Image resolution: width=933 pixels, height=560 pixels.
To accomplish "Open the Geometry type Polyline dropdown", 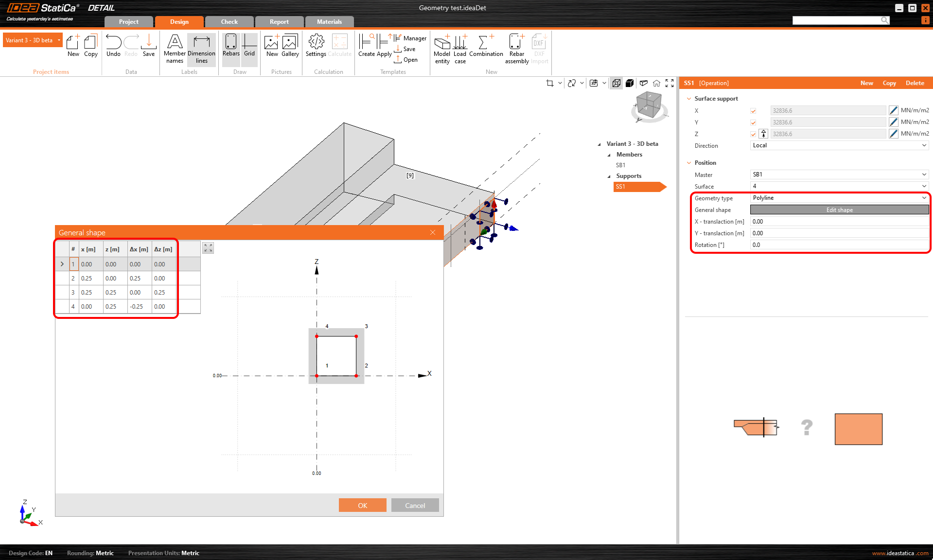I will pos(839,198).
